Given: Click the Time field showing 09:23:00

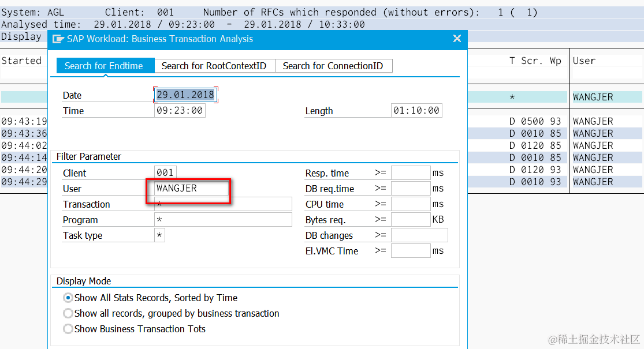Looking at the screenshot, I should pyautogui.click(x=180, y=110).
